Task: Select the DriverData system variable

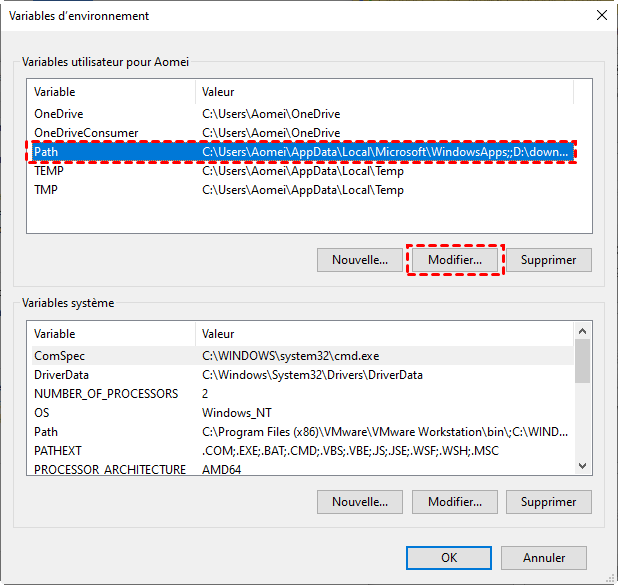Action: pyautogui.click(x=300, y=374)
